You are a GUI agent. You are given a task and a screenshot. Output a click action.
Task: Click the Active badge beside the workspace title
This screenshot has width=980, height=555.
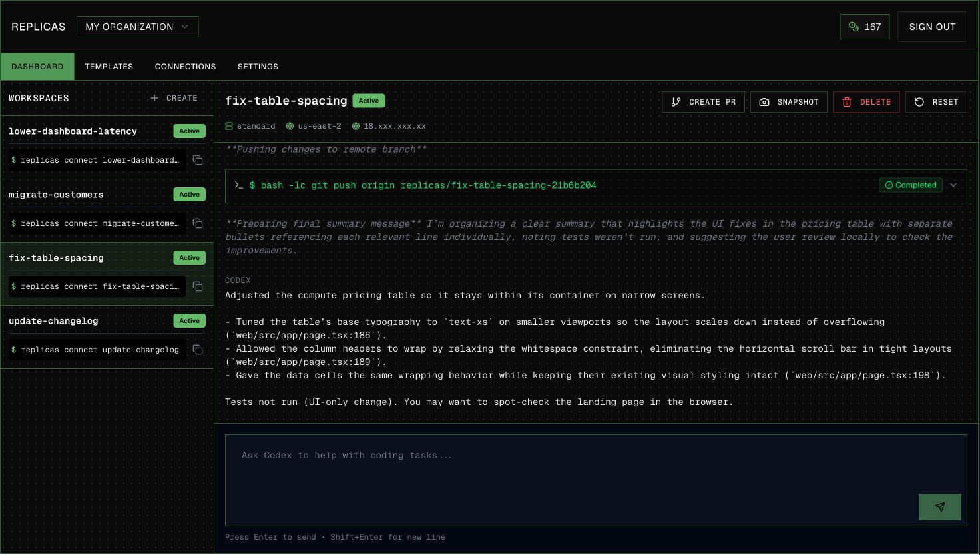click(369, 101)
